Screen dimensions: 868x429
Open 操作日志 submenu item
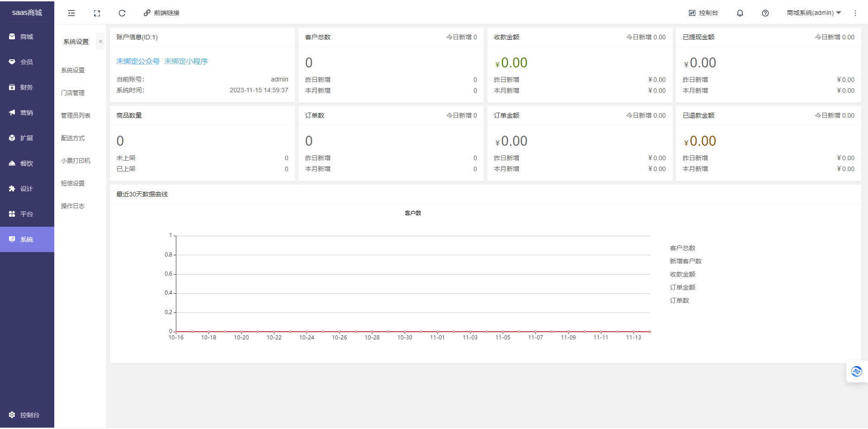pos(73,206)
